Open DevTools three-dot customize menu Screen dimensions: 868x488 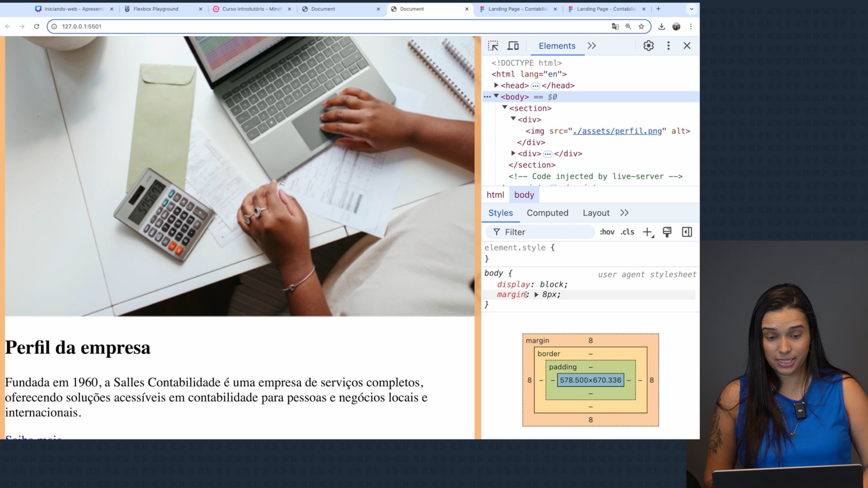click(x=668, y=46)
